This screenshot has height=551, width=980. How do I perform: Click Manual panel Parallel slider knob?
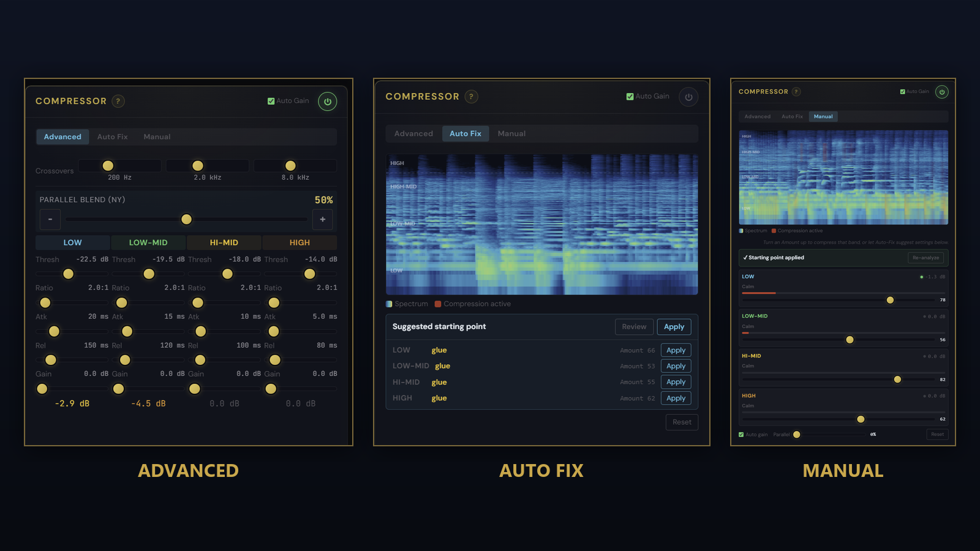(796, 435)
